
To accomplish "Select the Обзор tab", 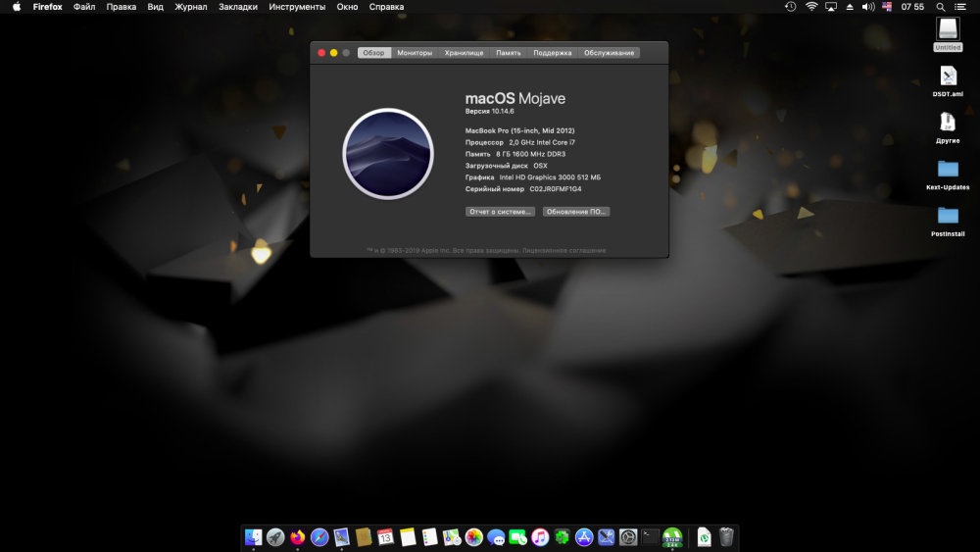I will [373, 53].
